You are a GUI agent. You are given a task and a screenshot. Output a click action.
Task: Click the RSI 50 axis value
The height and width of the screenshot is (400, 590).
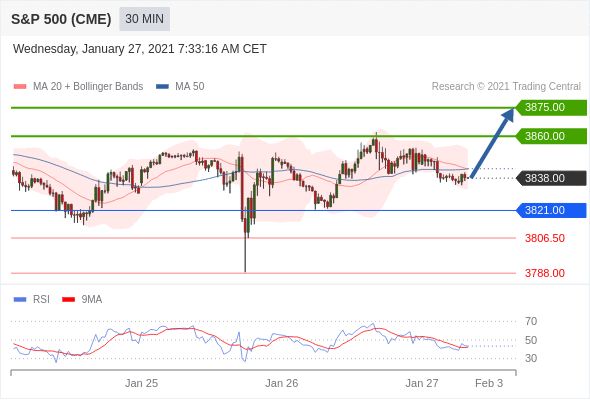531,341
